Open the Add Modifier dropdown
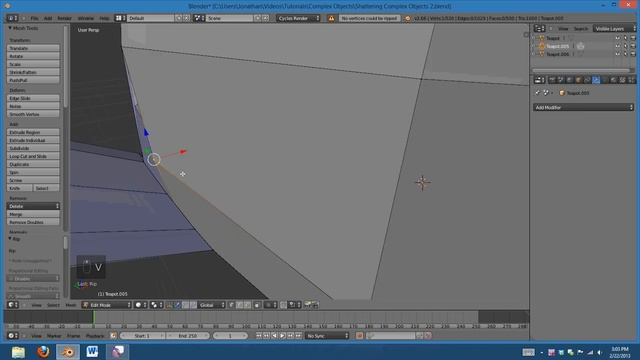This screenshot has height=360, width=640. (583, 107)
